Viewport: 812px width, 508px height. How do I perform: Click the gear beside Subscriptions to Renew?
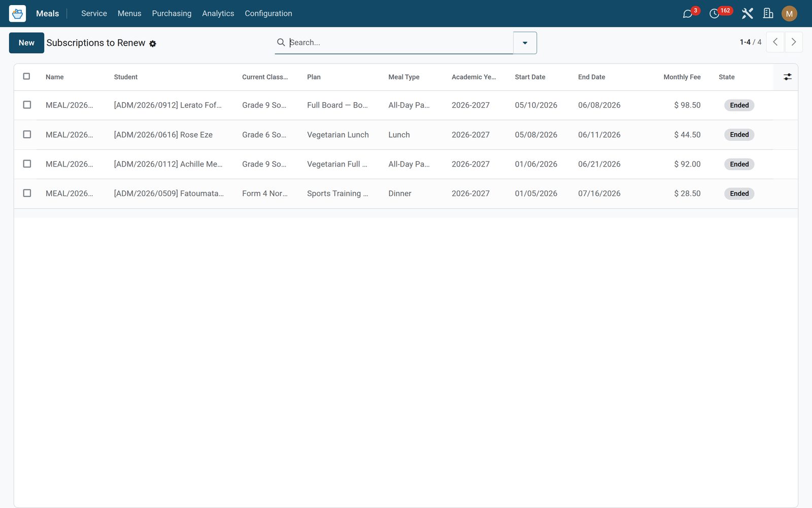153,44
